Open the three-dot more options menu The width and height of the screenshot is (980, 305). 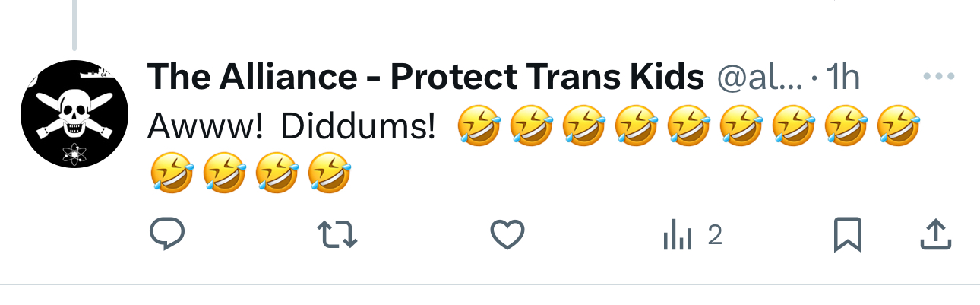(938, 78)
